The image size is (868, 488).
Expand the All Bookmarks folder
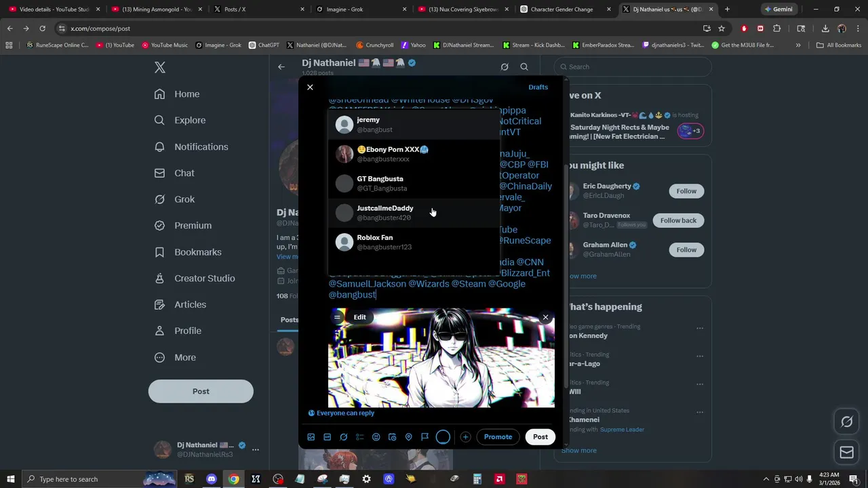click(839, 45)
